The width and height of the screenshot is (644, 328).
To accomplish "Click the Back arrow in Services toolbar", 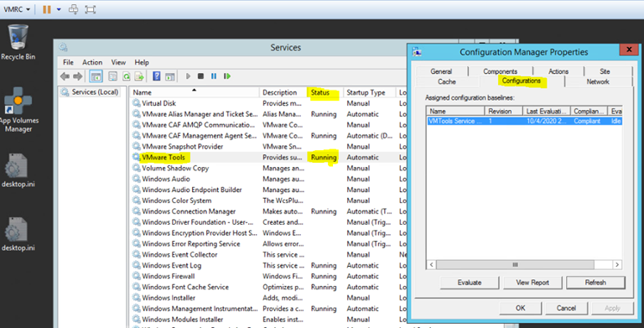I will click(x=65, y=76).
